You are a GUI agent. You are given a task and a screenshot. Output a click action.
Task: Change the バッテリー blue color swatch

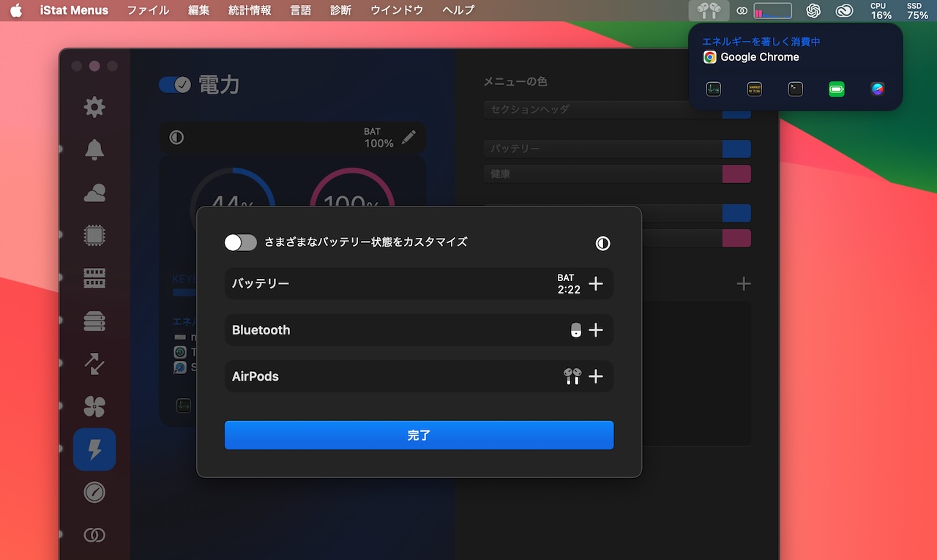(736, 149)
